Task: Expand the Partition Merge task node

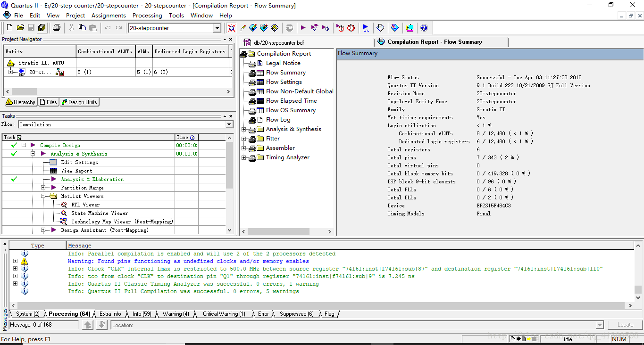Action: tap(43, 188)
